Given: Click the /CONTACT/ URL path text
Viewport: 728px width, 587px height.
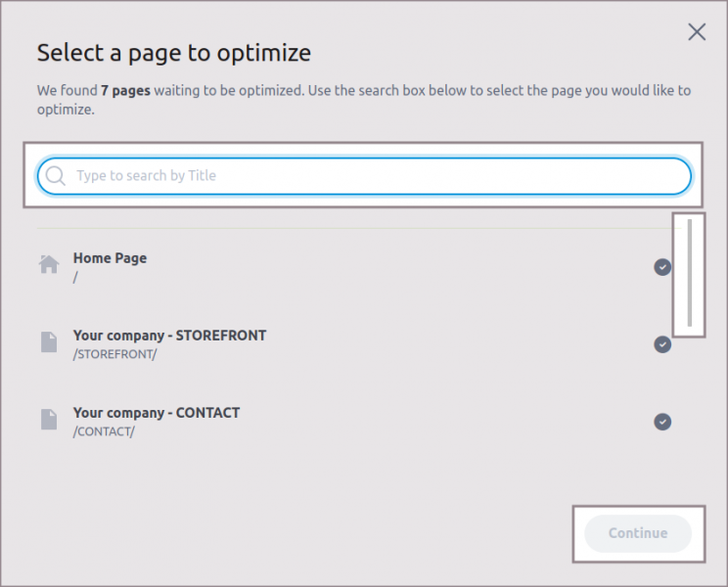Looking at the screenshot, I should 104,431.
